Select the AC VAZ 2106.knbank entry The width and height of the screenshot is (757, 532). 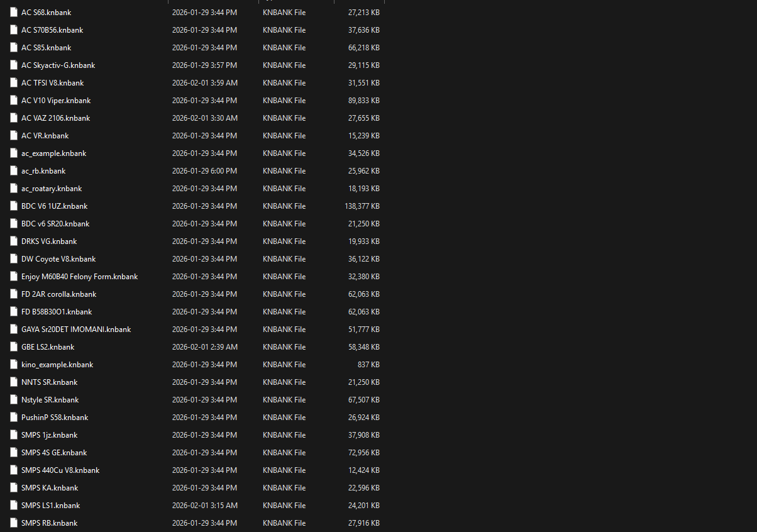[55, 118]
